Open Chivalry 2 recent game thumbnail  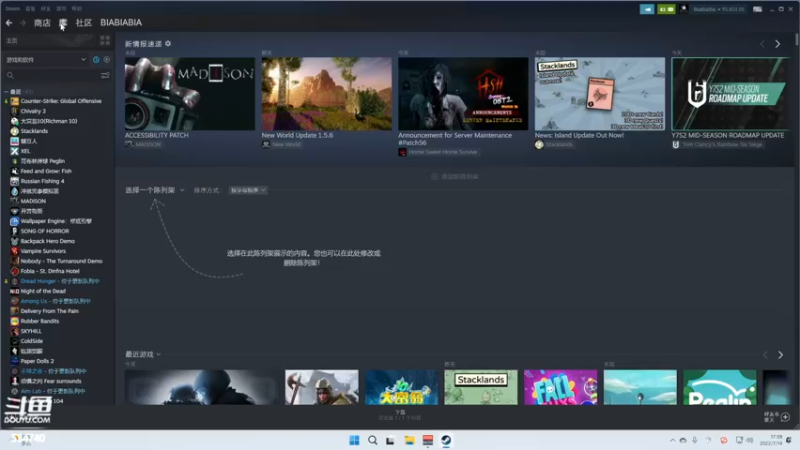321,387
